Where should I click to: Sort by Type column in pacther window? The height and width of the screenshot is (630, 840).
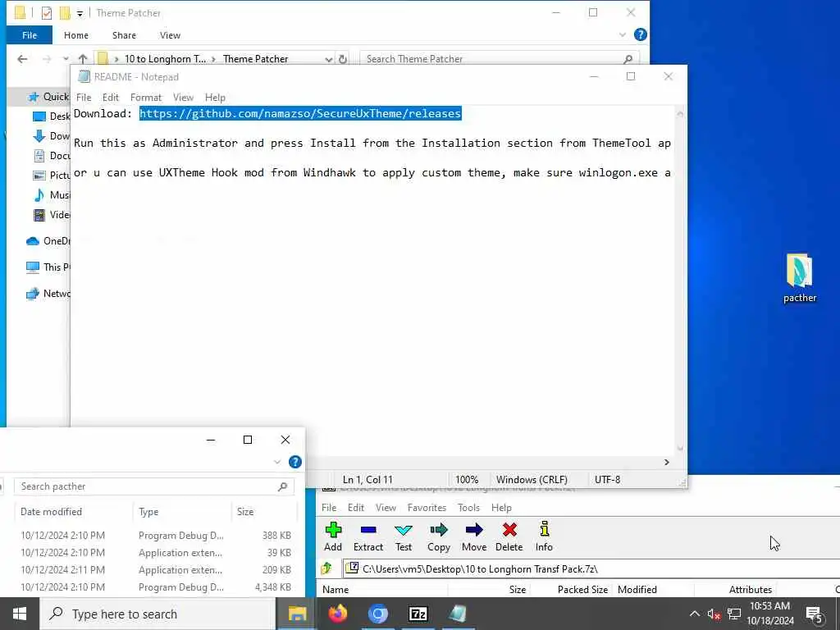(x=181, y=512)
